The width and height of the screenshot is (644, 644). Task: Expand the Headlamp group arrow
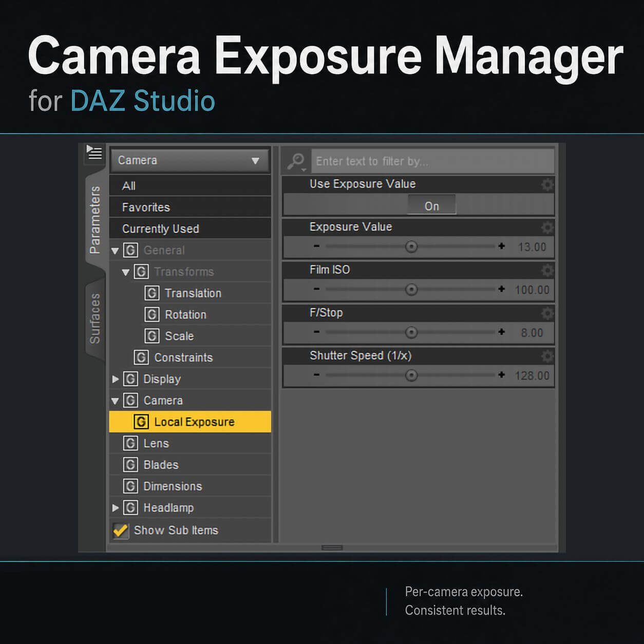coord(116,508)
